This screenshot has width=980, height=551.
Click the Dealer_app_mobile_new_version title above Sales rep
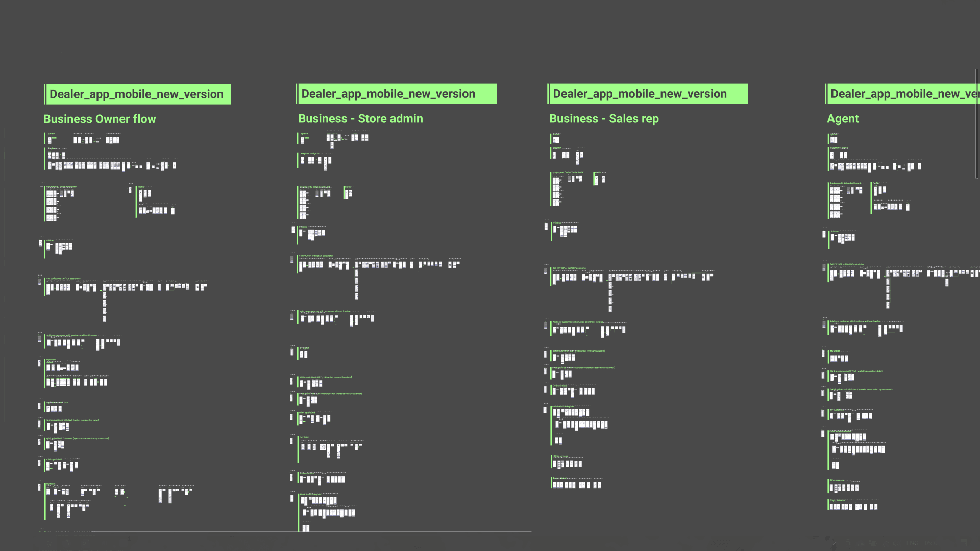(640, 94)
